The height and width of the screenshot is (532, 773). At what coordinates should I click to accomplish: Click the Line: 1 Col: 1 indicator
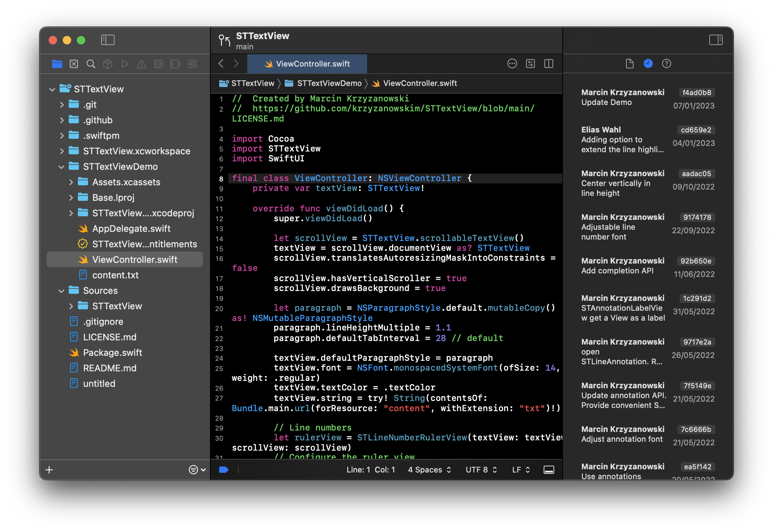click(x=371, y=470)
